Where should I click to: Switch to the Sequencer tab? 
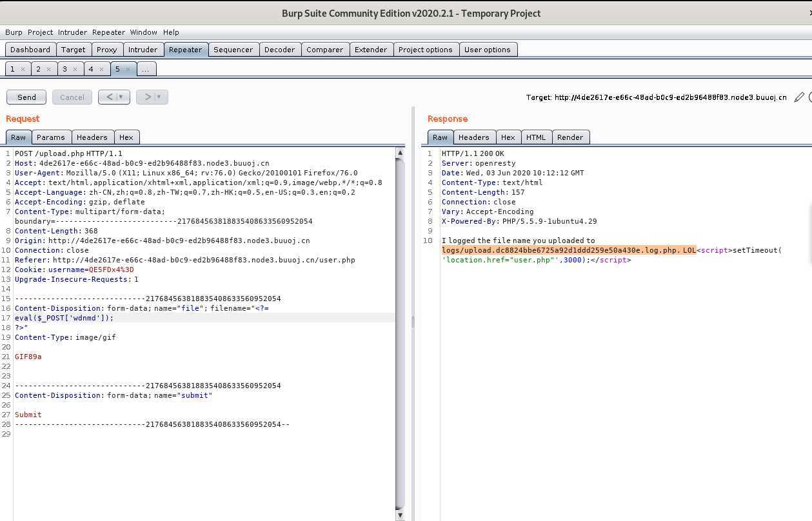pos(233,50)
